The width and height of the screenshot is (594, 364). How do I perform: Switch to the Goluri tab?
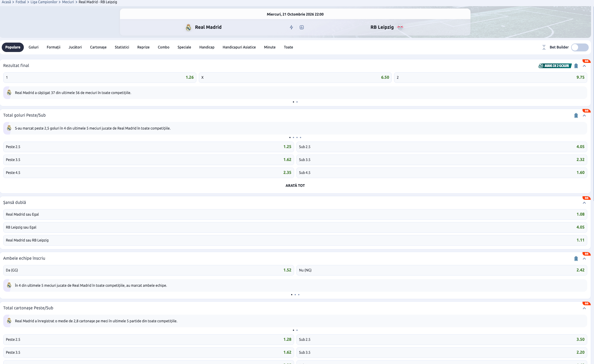(34, 47)
